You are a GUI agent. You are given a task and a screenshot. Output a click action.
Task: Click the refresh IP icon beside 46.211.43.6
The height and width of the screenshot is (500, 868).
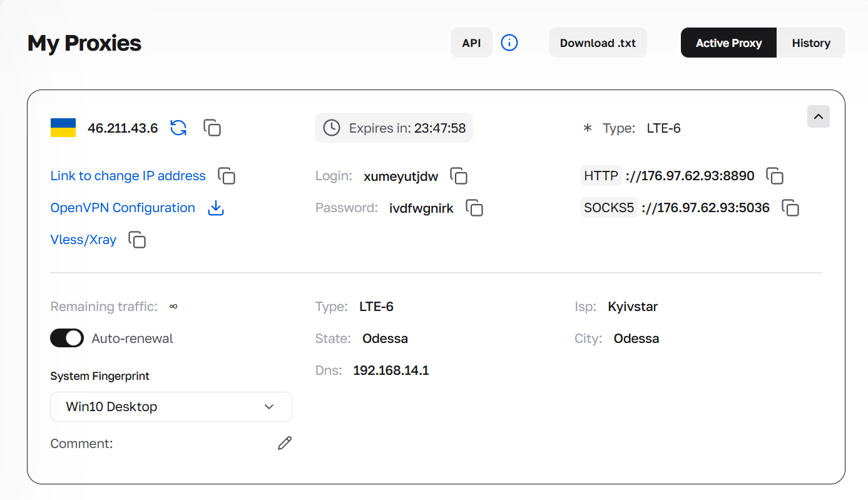pos(178,128)
